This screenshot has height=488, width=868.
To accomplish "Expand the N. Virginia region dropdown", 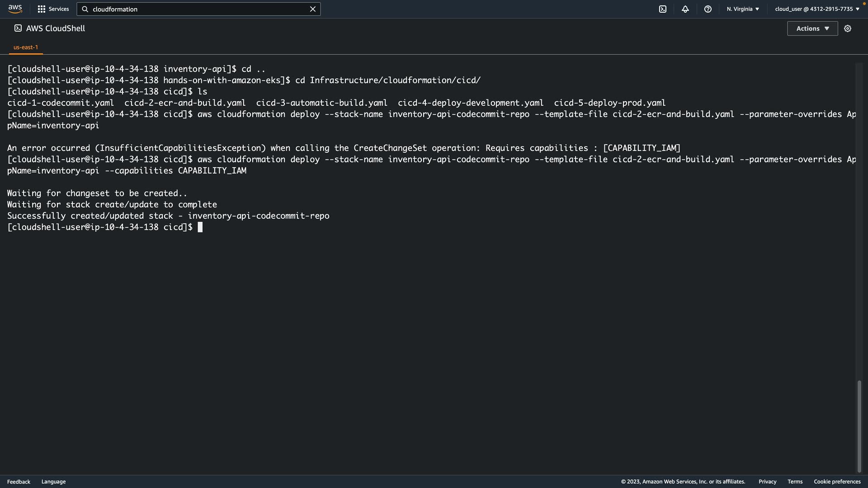I will (743, 9).
